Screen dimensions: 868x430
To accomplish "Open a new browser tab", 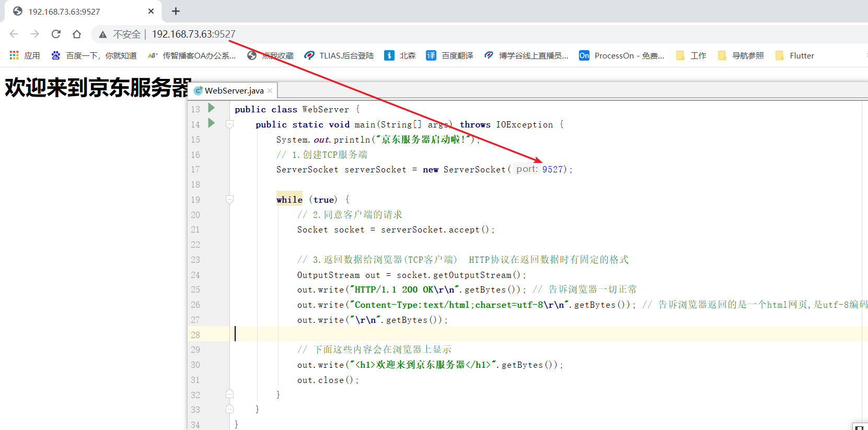I will [x=176, y=11].
